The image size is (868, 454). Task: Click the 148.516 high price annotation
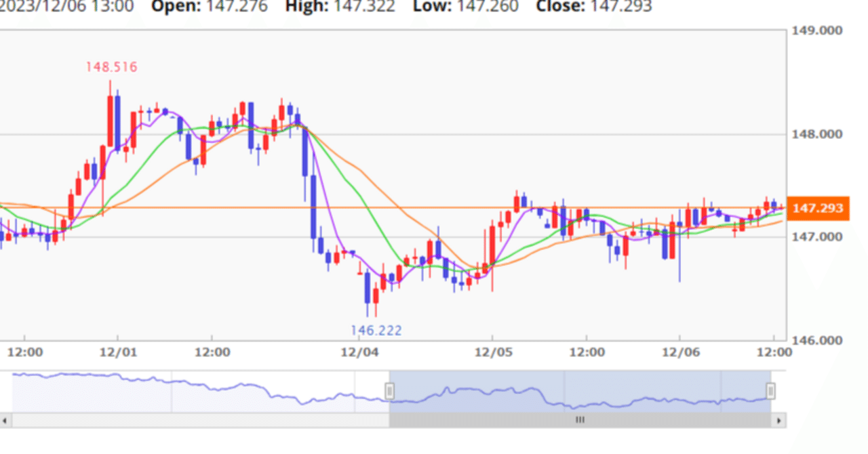[x=111, y=66]
